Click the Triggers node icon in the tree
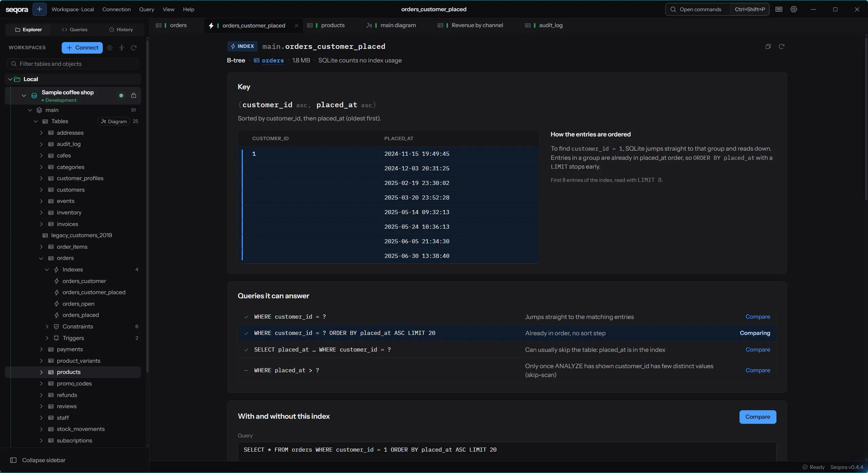Screen dimensions: 868x473 [56, 338]
